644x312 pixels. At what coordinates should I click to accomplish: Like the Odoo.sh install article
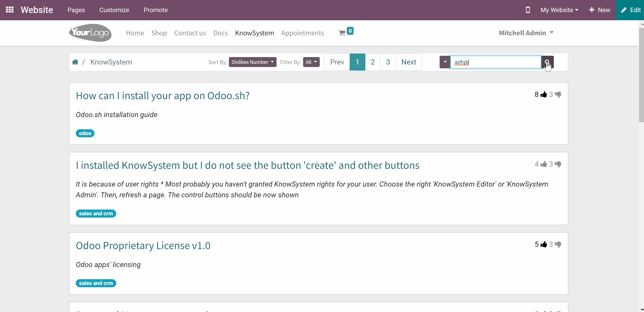543,94
